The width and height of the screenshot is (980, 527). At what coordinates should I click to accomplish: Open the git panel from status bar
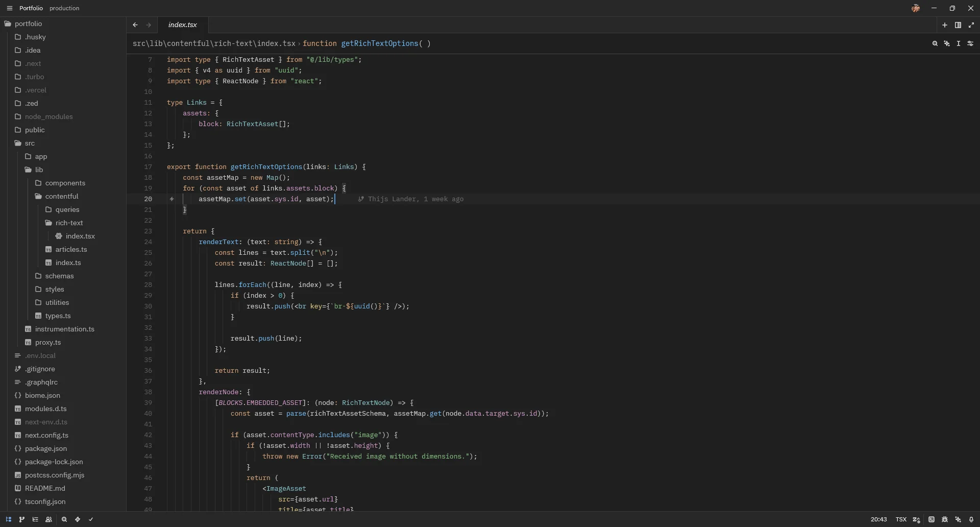click(x=22, y=519)
